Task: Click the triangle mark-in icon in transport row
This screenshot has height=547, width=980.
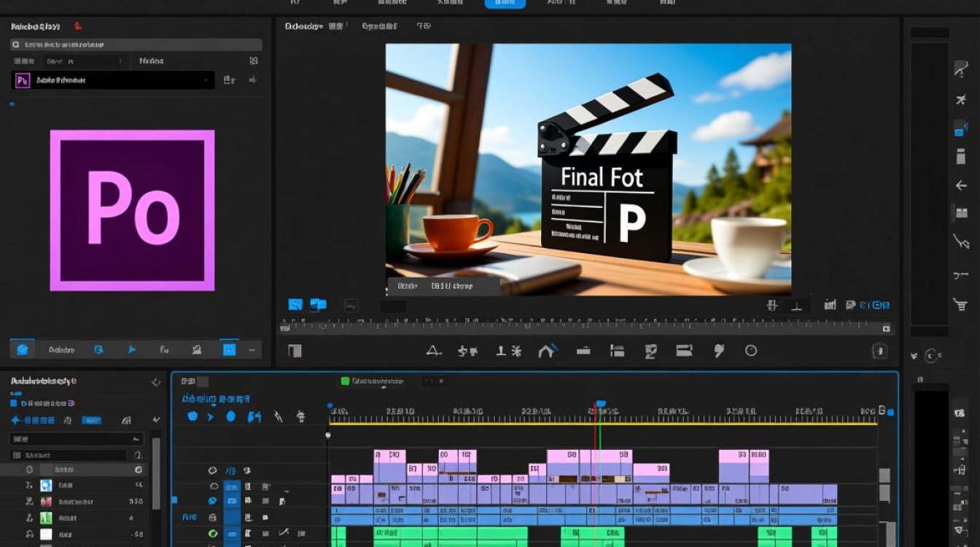Action: (434, 351)
